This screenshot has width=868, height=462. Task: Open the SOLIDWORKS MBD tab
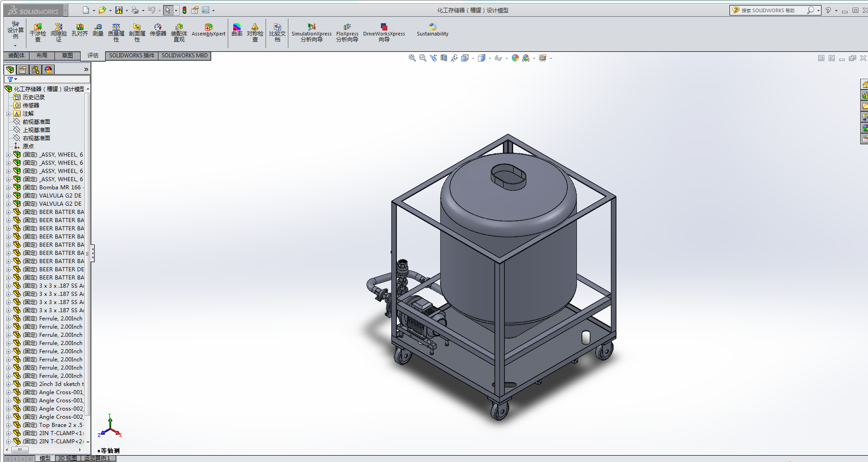click(x=185, y=56)
